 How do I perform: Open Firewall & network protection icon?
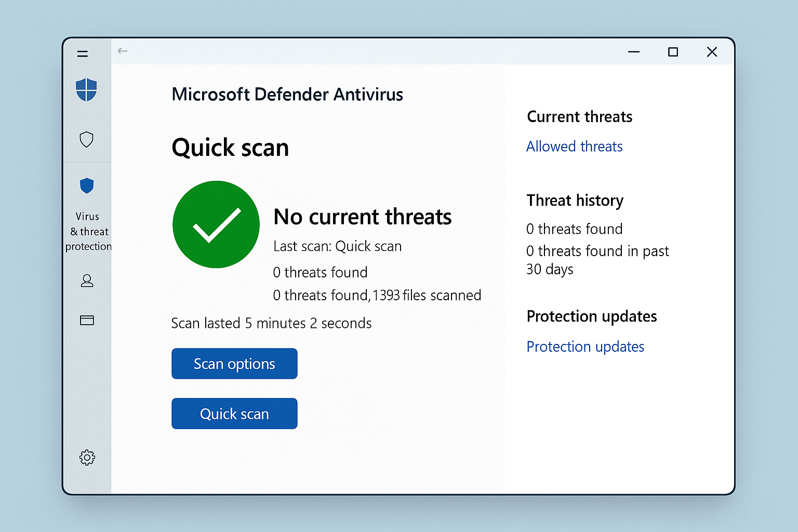(x=86, y=320)
